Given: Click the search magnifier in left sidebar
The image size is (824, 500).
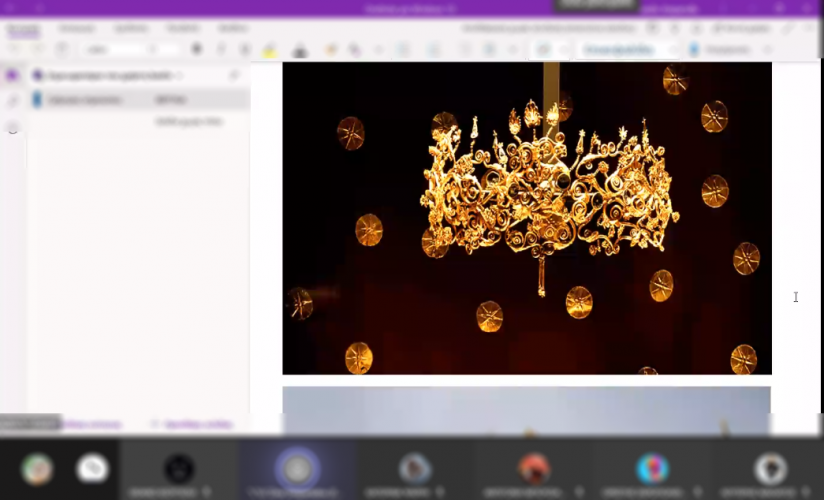Looking at the screenshot, I should point(13,101).
